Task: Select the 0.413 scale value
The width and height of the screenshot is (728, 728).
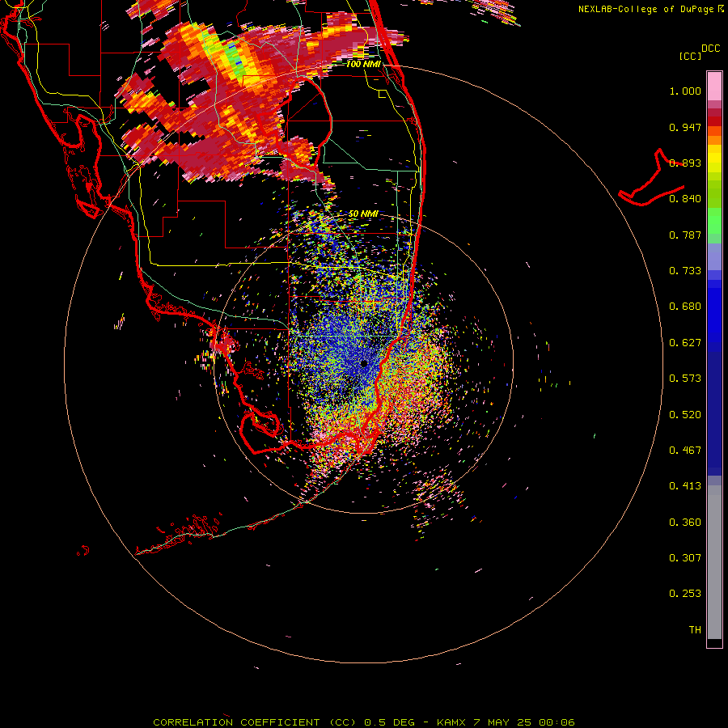Action: (685, 486)
